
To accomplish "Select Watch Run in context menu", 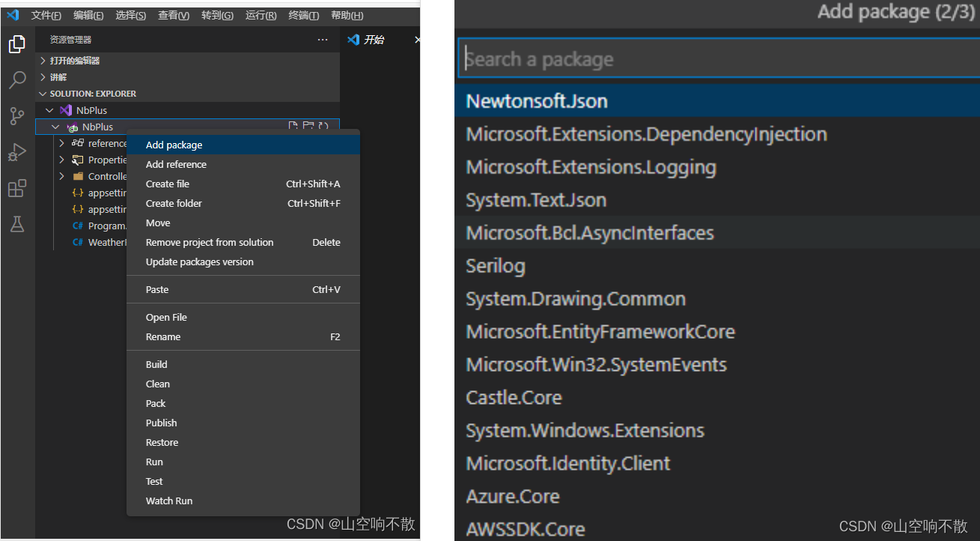I will tap(243, 501).
